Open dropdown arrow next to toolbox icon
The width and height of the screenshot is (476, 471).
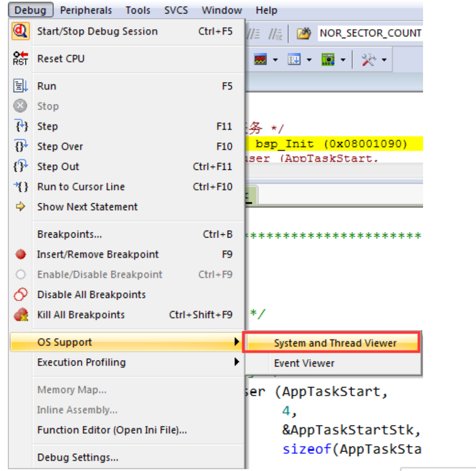click(385, 60)
